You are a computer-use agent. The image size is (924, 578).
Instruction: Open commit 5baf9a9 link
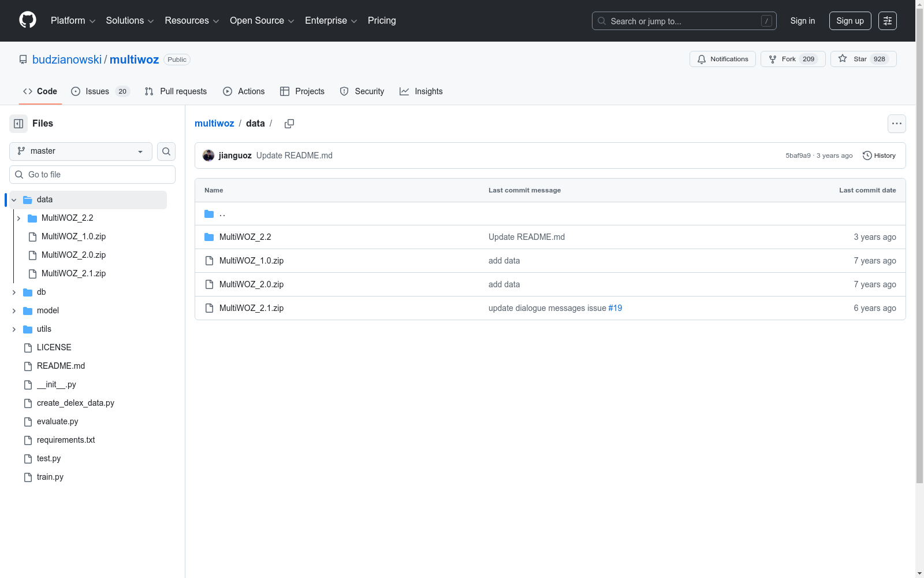[x=798, y=155]
